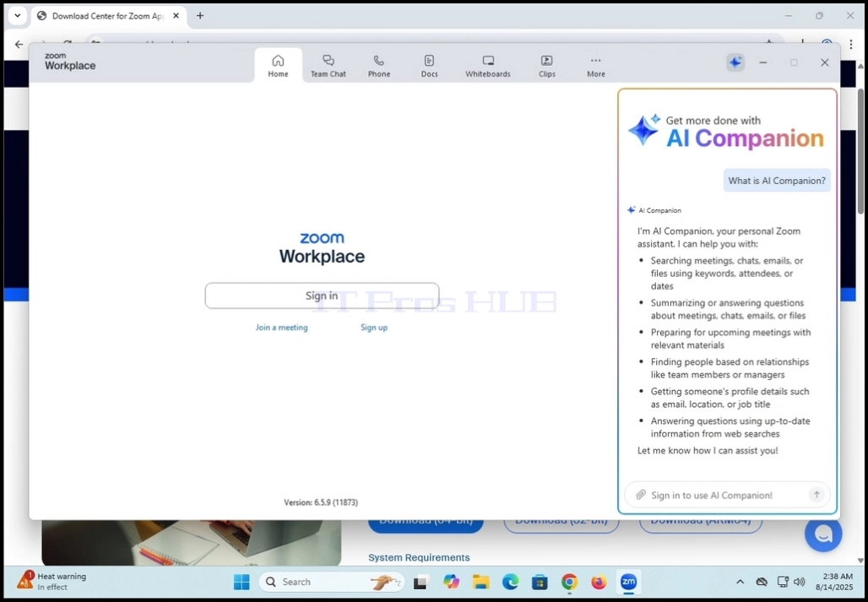Click the network icon in system tray
The image size is (868, 602).
pos(782,582)
